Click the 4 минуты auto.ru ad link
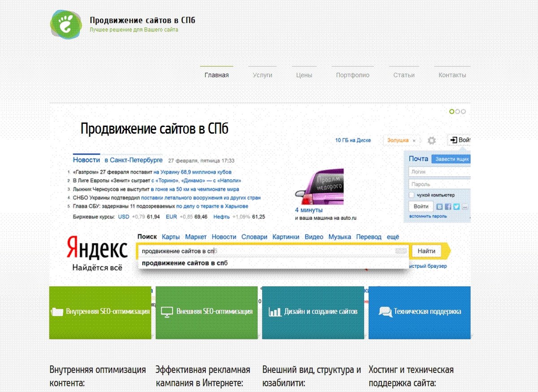538x392 pixels. pos(308,210)
